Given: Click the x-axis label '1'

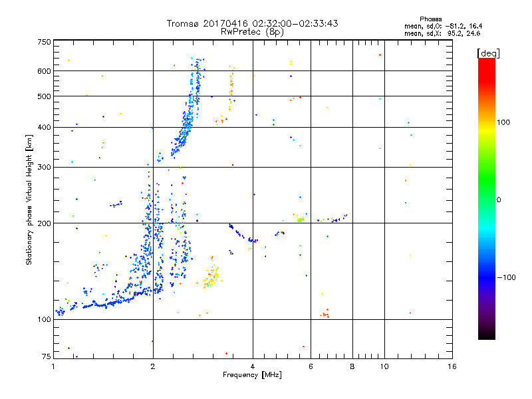Looking at the screenshot, I should point(53,366).
